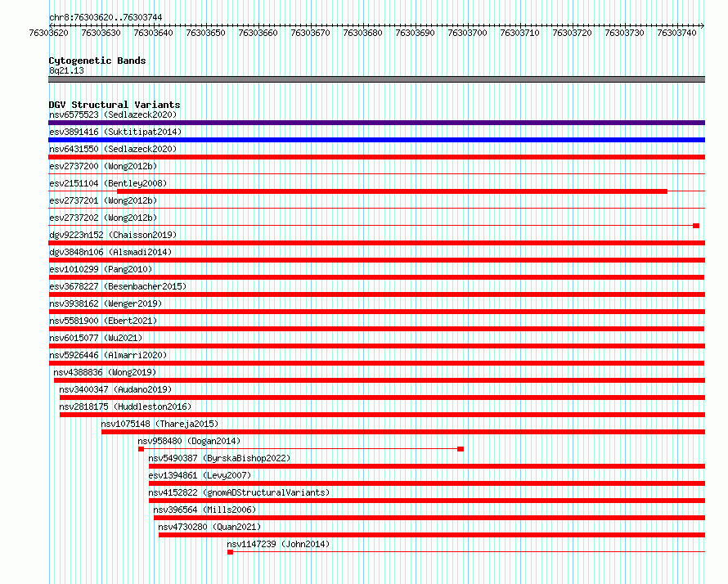Click nsv4730280 (Quan2021) label

(209, 527)
